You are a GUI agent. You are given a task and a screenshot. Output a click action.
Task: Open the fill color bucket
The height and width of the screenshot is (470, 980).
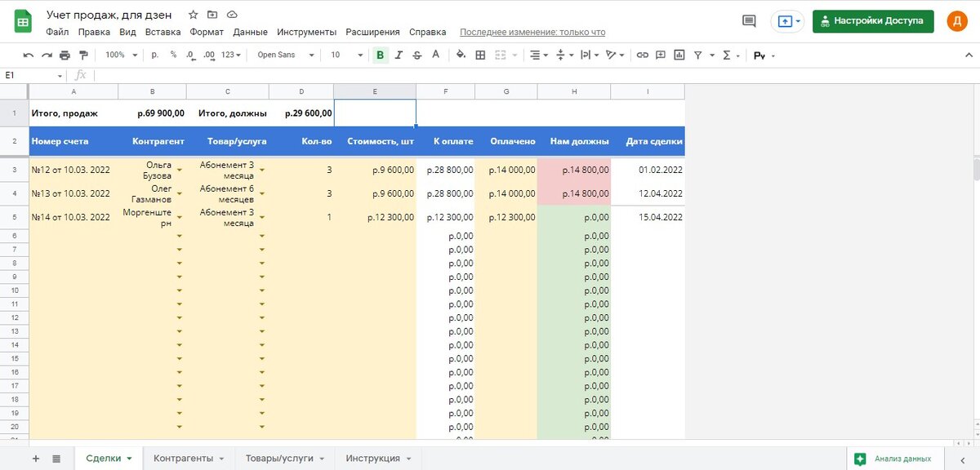click(x=461, y=55)
